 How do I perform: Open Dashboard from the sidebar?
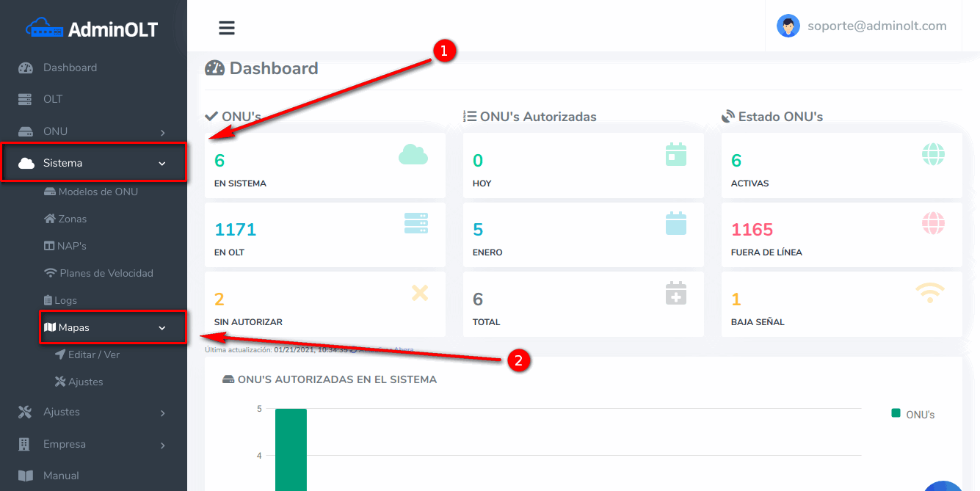(x=70, y=68)
